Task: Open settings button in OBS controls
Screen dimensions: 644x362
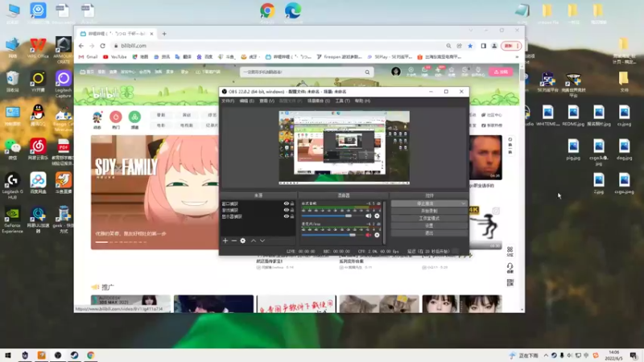Action: (429, 226)
